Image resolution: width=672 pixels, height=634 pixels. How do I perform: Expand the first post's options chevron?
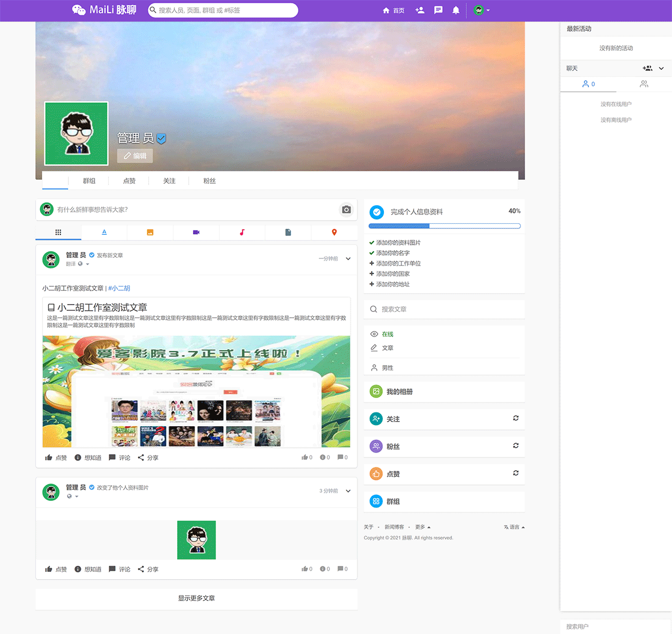point(348,258)
